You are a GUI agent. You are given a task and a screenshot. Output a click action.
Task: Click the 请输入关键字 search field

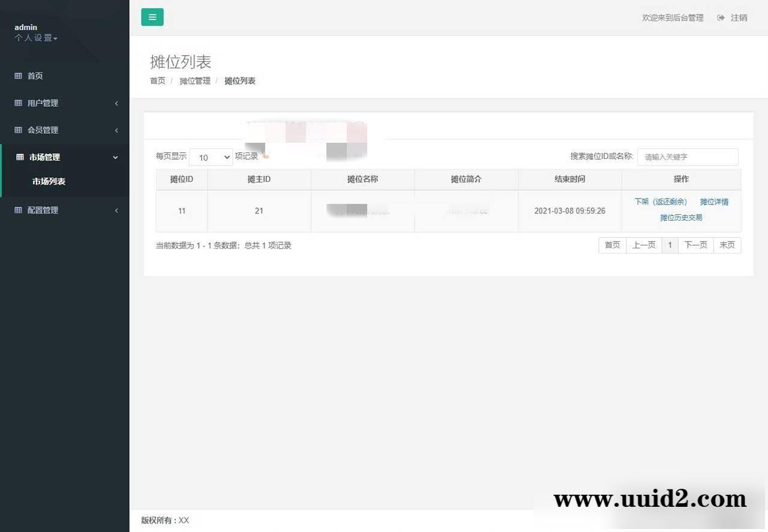click(x=688, y=157)
